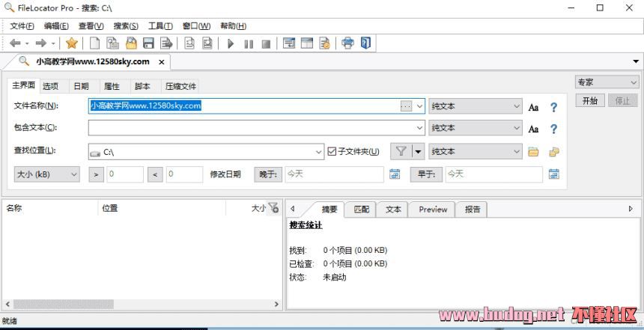The width and height of the screenshot is (644, 330).
Task: Open the 查看(V) menu
Action: [91, 26]
